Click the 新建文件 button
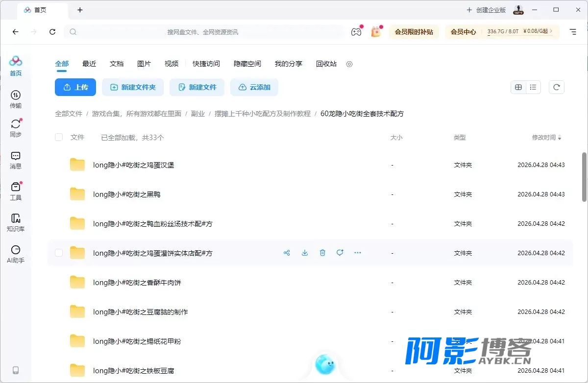 pyautogui.click(x=197, y=87)
